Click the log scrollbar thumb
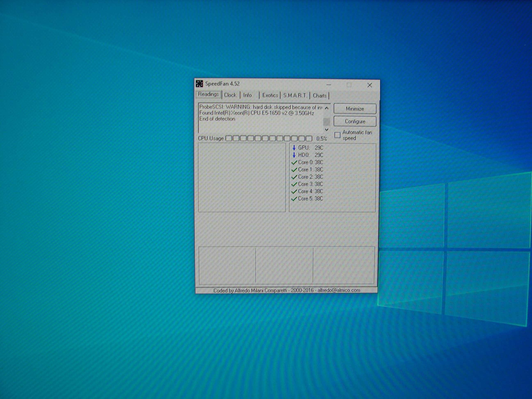The image size is (532, 399). tap(326, 122)
